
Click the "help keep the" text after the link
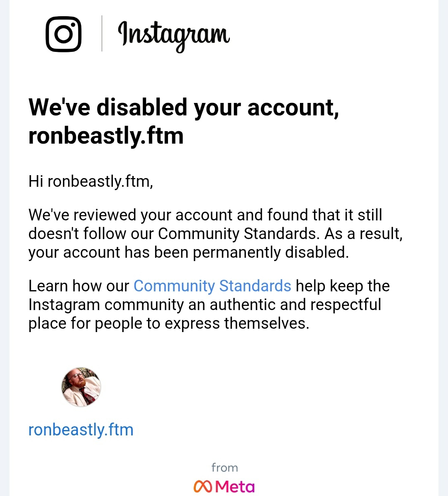tap(343, 286)
